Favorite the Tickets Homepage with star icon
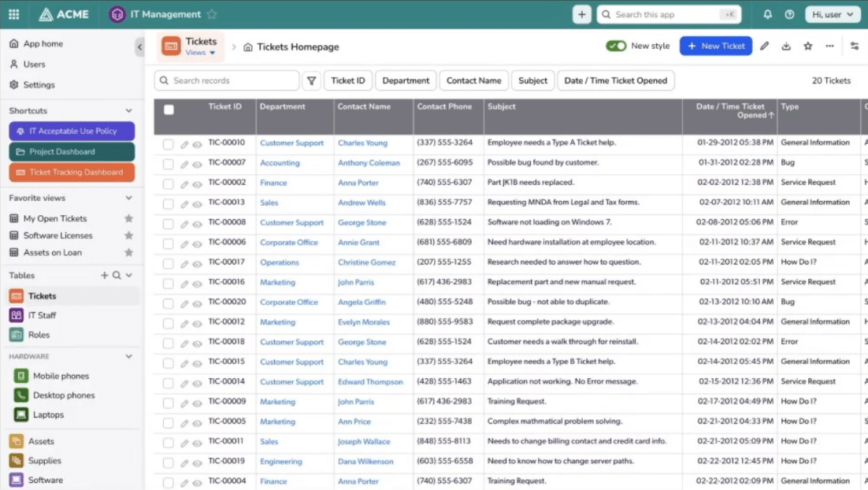868x490 pixels. point(807,46)
